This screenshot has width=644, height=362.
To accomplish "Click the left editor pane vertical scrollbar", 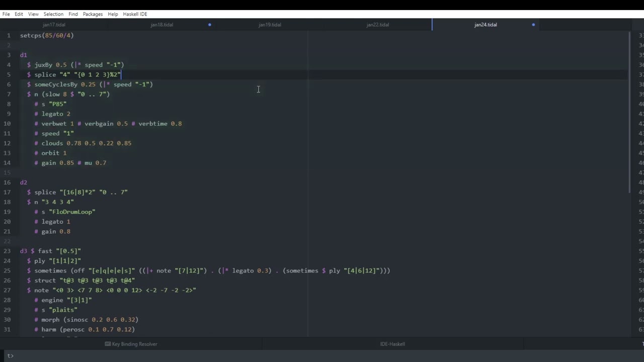I will (x=629, y=112).
